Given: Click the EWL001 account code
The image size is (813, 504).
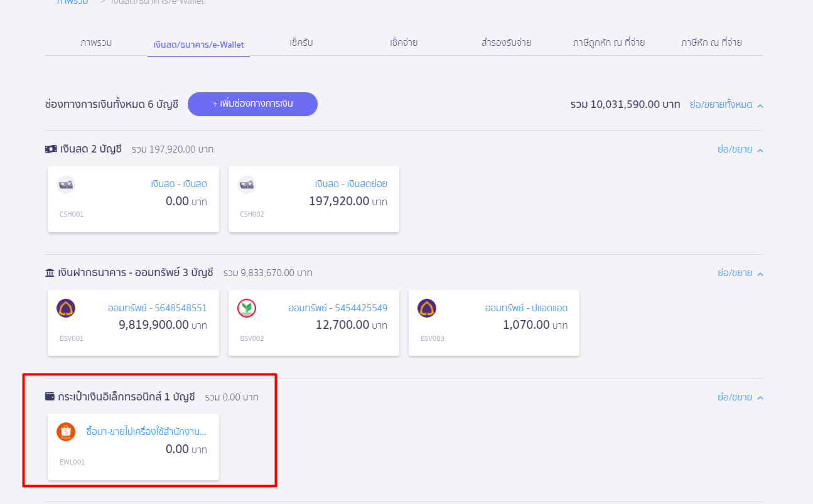Looking at the screenshot, I should [x=72, y=462].
